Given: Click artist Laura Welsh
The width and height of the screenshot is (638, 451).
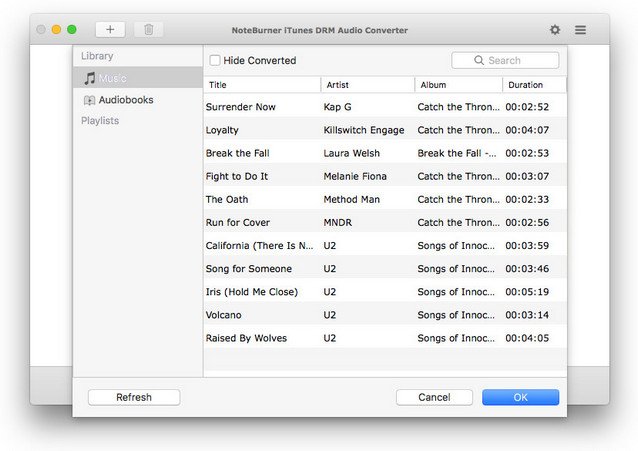Looking at the screenshot, I should (352, 153).
